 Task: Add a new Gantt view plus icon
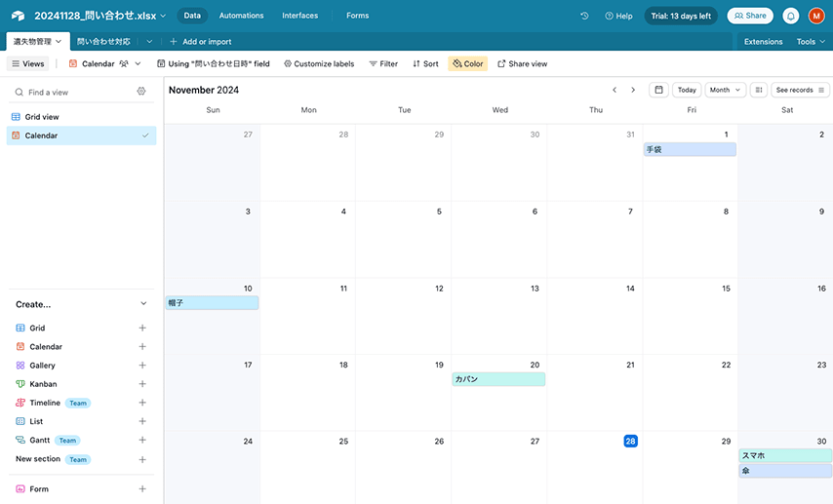pos(142,440)
